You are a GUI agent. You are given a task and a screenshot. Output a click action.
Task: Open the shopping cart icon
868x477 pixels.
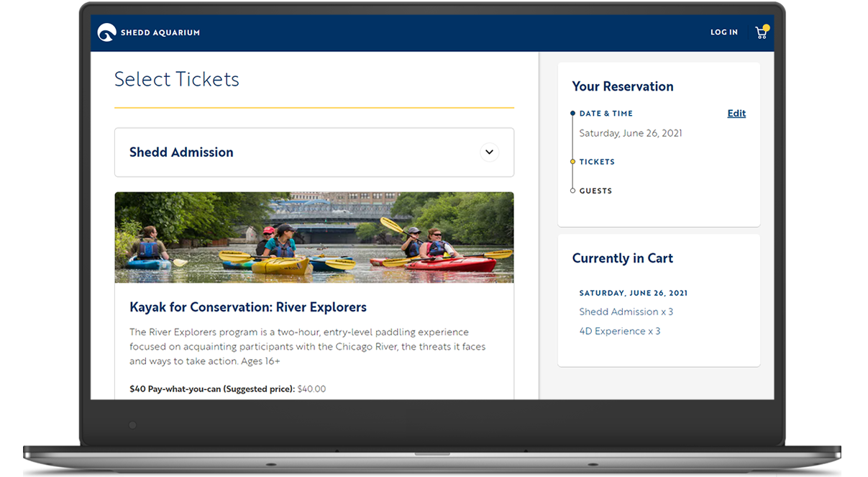point(761,33)
